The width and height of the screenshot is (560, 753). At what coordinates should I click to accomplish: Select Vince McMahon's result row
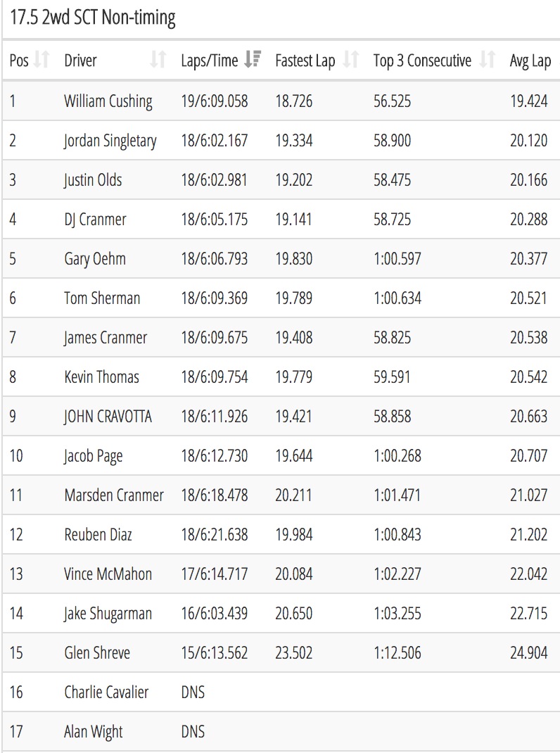[281, 574]
